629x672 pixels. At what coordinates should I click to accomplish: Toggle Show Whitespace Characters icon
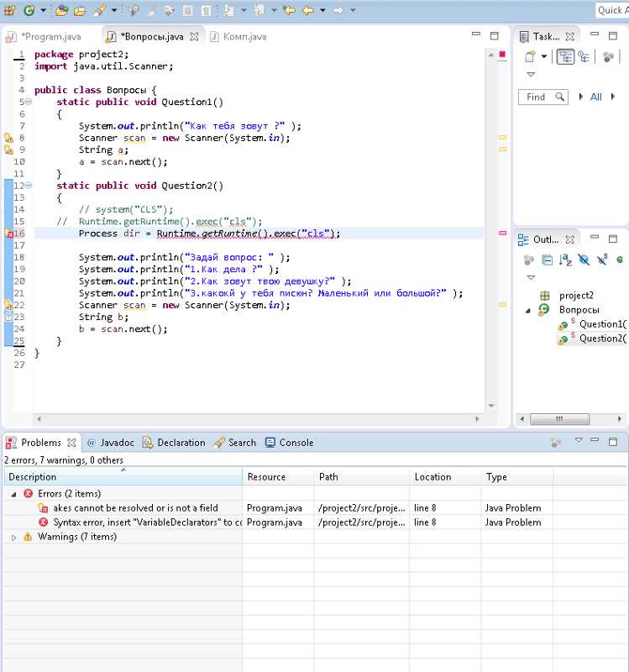[x=206, y=10]
